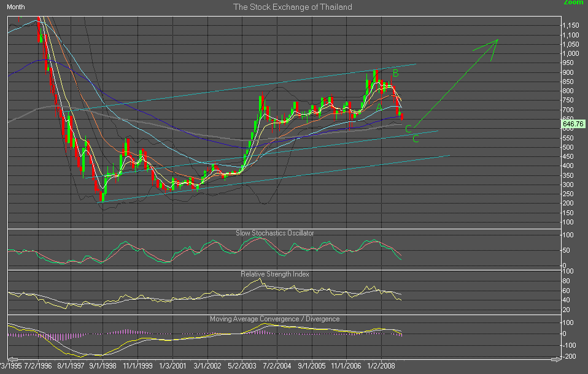Image resolution: width=588 pixels, height=374 pixels.
Task: Click the 250 price axis label
Action: point(568,194)
